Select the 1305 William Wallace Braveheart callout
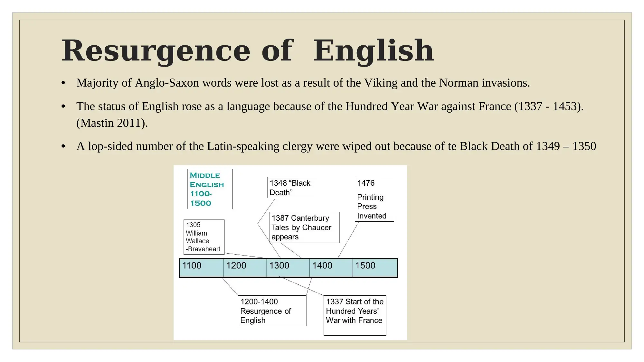 204,237
